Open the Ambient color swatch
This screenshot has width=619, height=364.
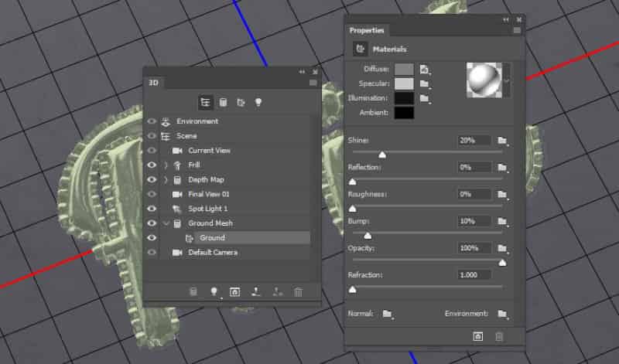click(404, 113)
